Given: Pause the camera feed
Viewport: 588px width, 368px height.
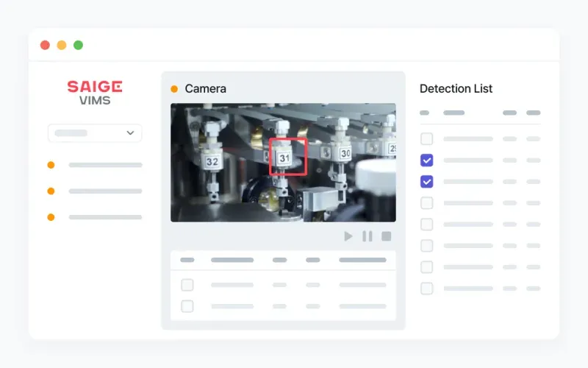Looking at the screenshot, I should pos(367,236).
